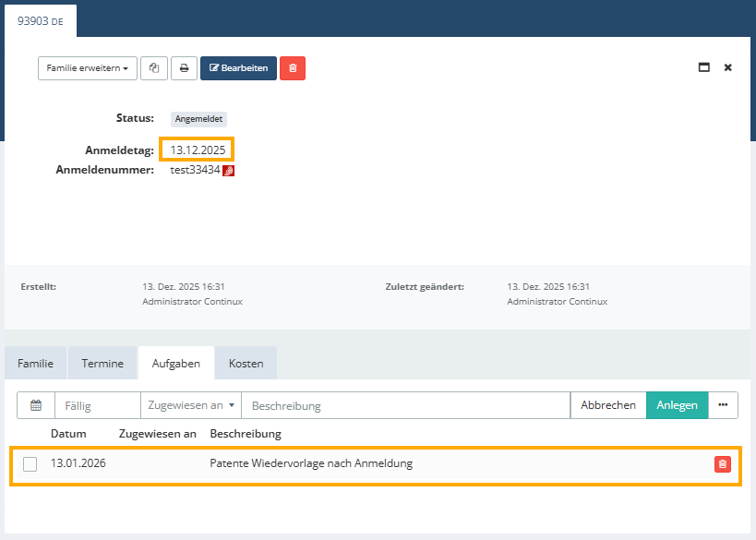Screen dimensions: 756x540
Task: Click the Beschreibung input field
Action: 406,405
